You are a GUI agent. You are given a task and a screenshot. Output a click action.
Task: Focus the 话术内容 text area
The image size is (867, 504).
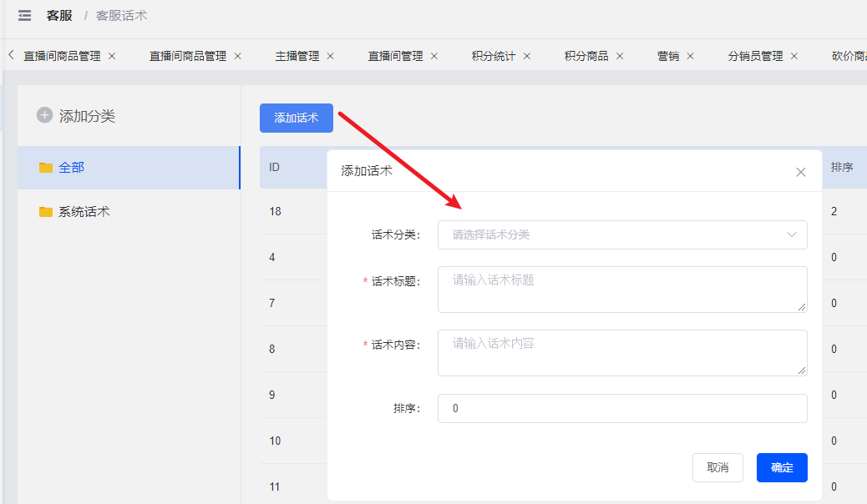(x=622, y=353)
